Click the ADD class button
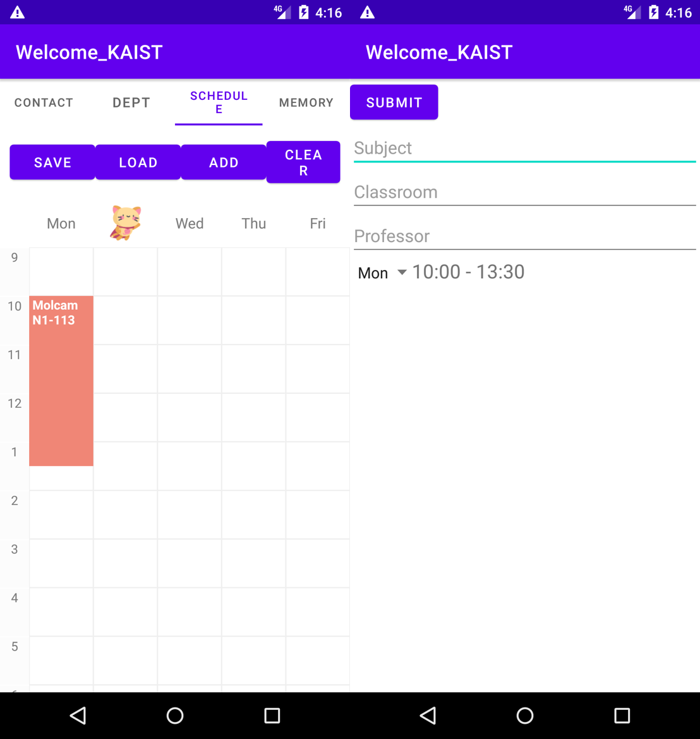Screen dimensions: 700x739 (224, 162)
